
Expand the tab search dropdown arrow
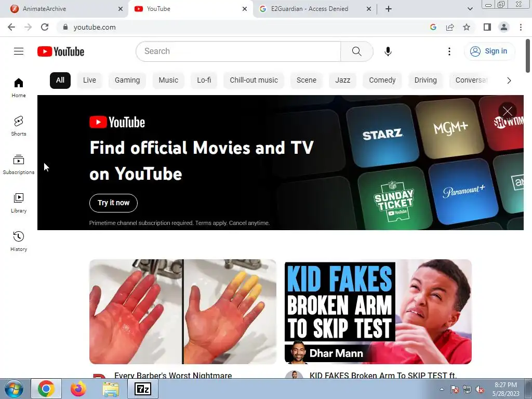point(470,9)
